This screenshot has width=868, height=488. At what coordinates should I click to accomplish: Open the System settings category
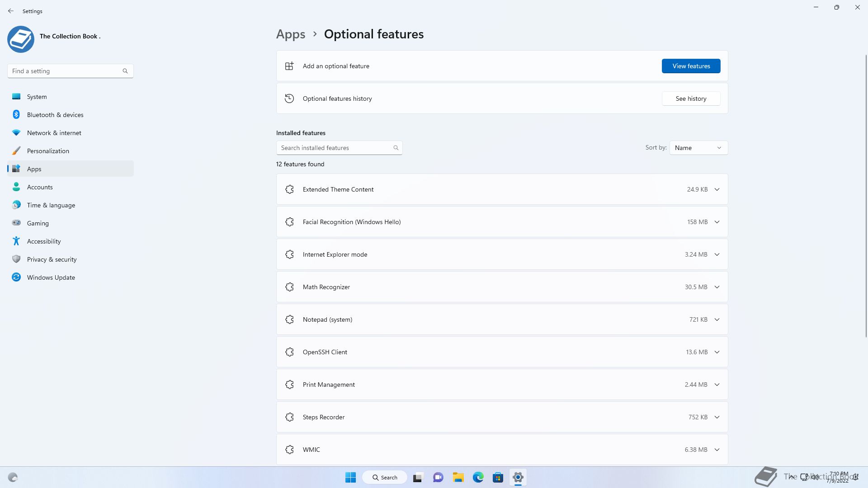pos(71,97)
